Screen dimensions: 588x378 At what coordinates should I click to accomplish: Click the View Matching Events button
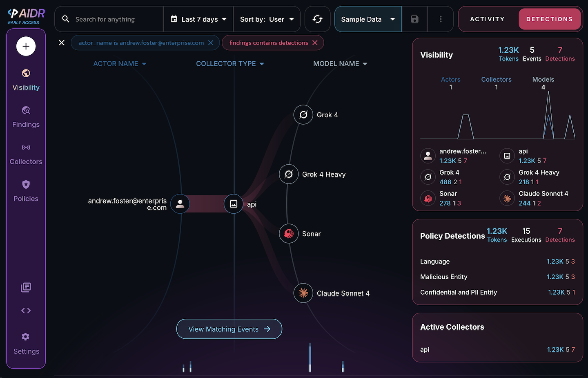point(229,329)
